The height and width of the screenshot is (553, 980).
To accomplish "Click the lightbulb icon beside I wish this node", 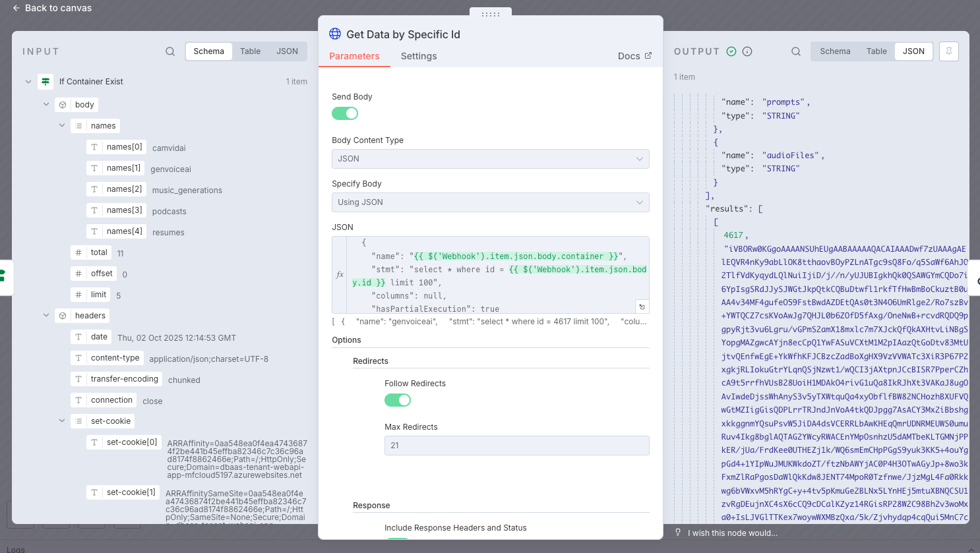I will click(x=678, y=533).
